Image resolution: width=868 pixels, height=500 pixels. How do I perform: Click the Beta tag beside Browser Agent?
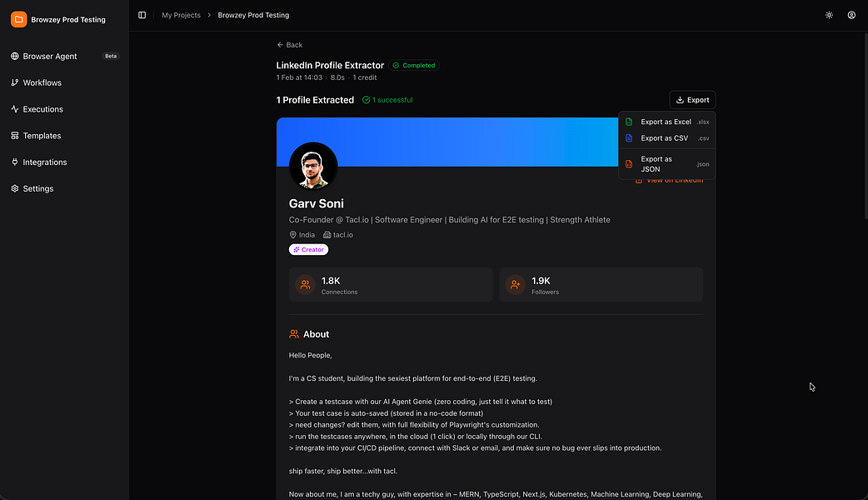click(111, 56)
